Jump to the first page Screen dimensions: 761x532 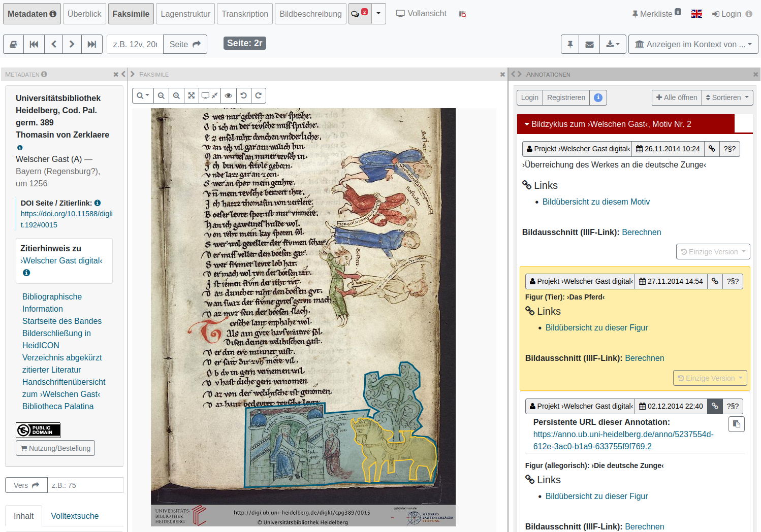point(34,44)
